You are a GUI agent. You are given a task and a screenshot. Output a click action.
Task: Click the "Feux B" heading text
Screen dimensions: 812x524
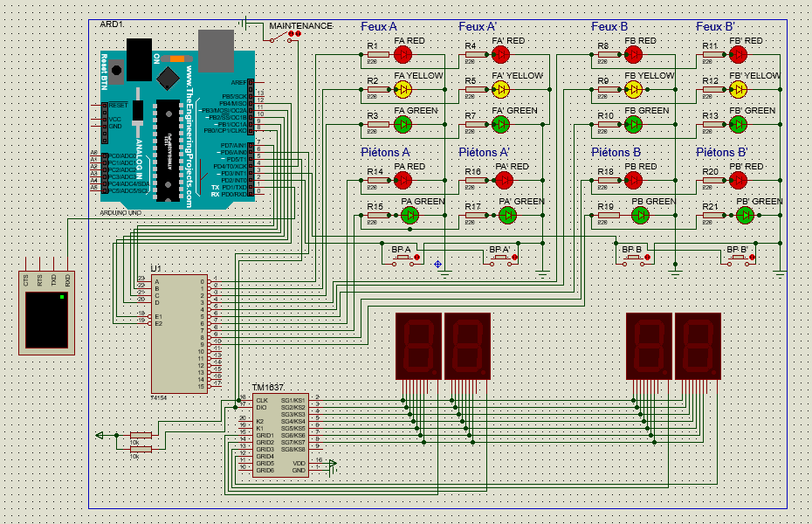(609, 26)
